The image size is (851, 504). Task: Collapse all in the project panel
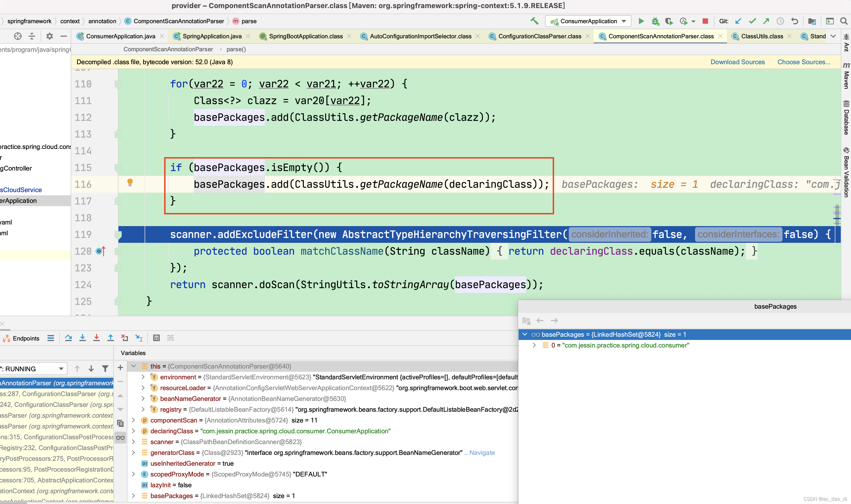tap(32, 36)
